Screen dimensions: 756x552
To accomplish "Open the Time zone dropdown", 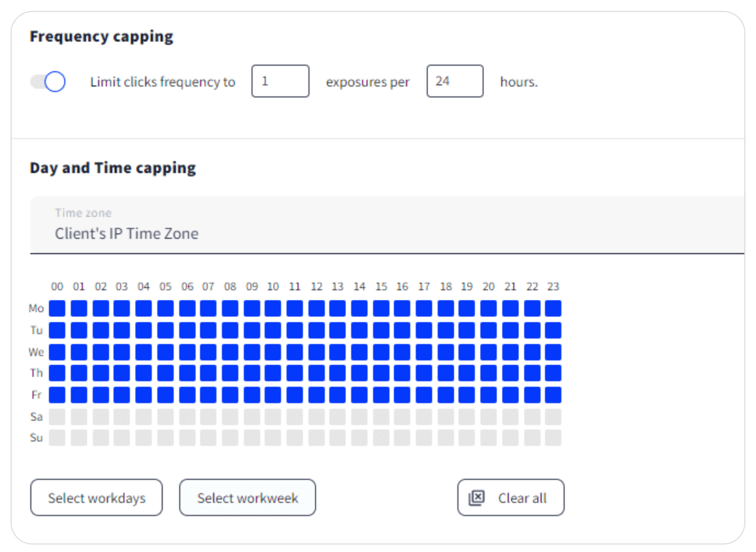I will click(x=387, y=225).
